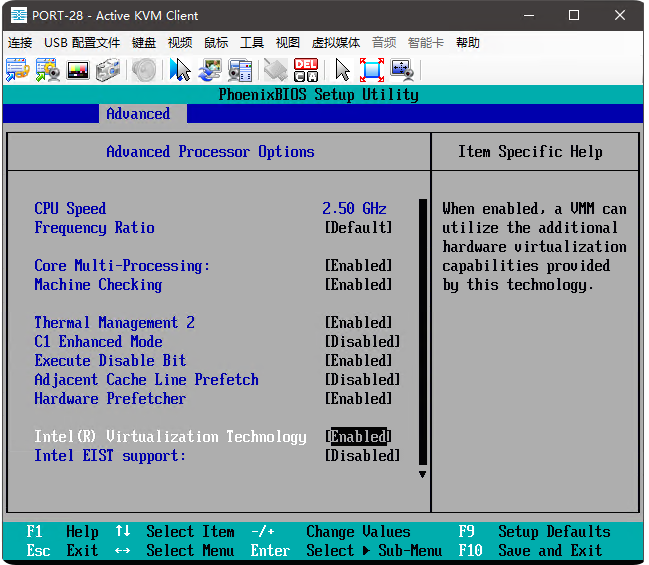Viewport: 649px width, 565px height.
Task: Click Frequency Ratio label
Action: (x=94, y=228)
